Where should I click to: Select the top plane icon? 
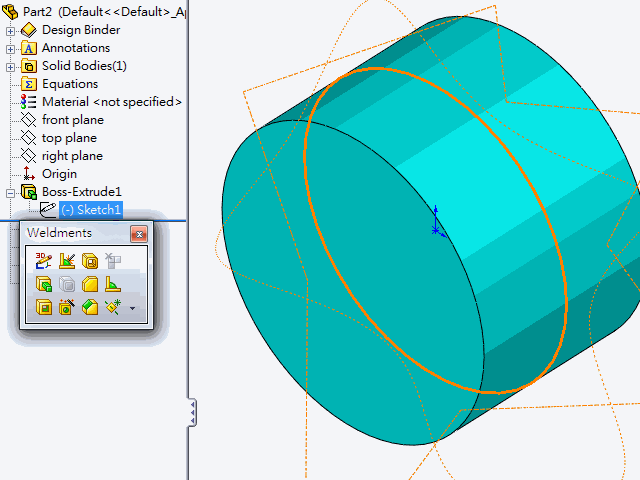(x=29, y=138)
